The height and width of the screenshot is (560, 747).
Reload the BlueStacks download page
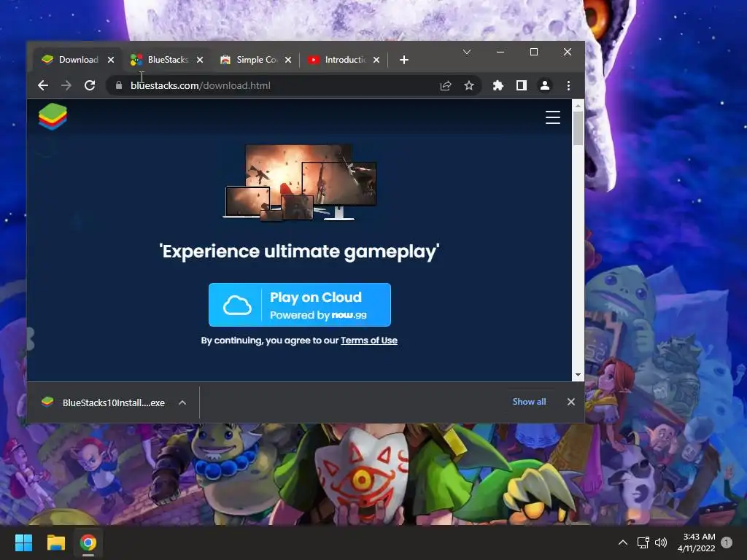(90, 85)
